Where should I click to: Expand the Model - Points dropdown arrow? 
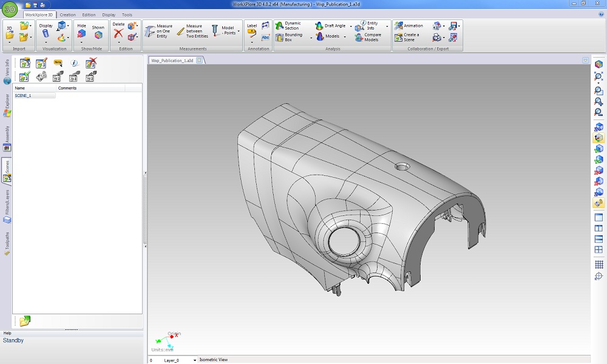pos(239,31)
